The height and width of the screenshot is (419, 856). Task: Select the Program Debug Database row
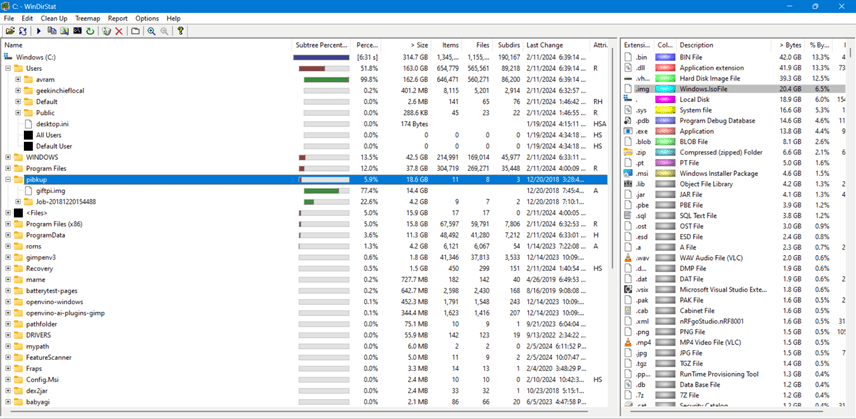[735, 121]
